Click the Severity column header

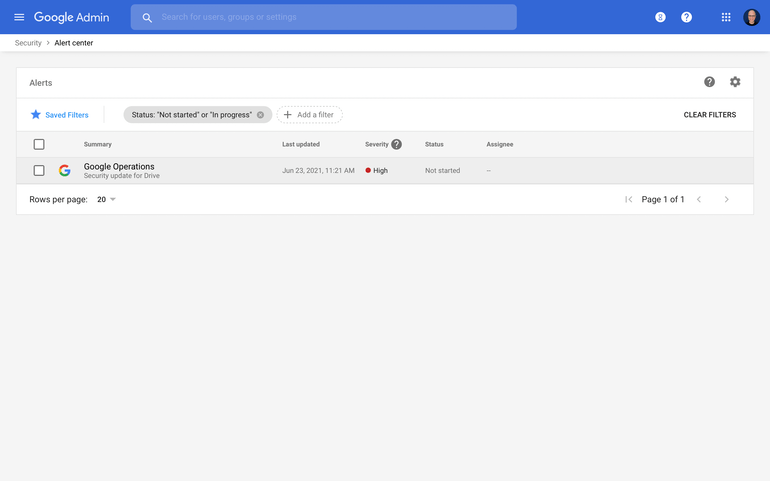[377, 144]
